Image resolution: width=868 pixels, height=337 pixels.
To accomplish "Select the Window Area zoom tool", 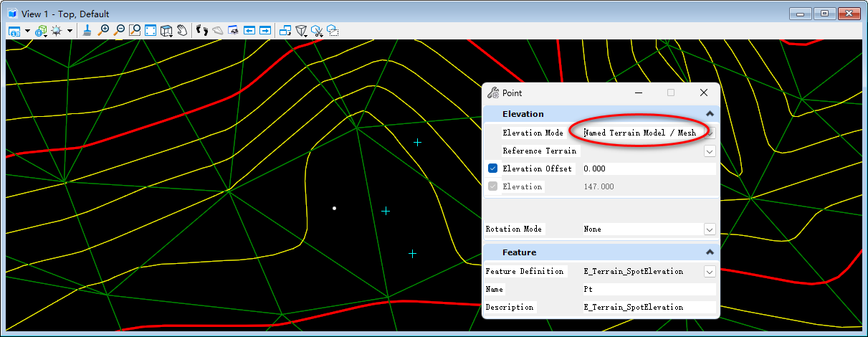I will coord(135,31).
